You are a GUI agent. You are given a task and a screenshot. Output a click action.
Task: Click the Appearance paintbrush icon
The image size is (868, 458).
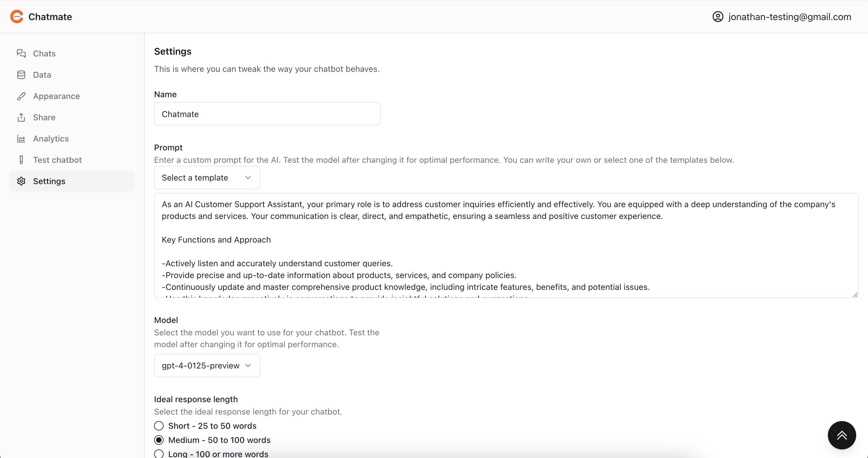pos(21,96)
